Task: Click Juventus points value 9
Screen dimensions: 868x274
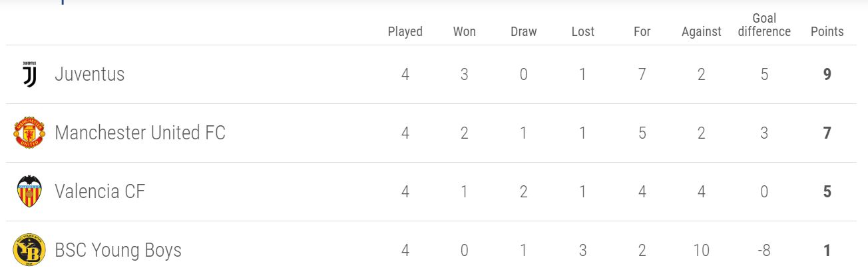Action: [x=827, y=75]
